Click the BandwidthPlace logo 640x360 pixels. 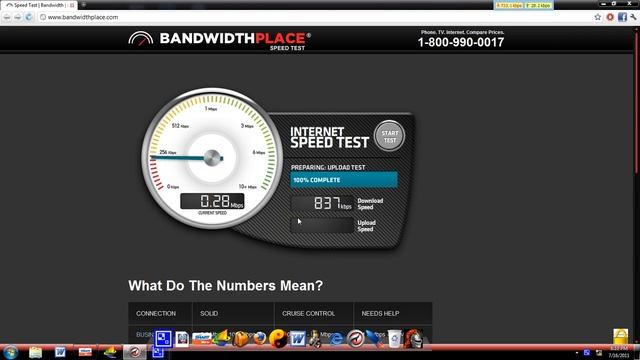tap(220, 40)
